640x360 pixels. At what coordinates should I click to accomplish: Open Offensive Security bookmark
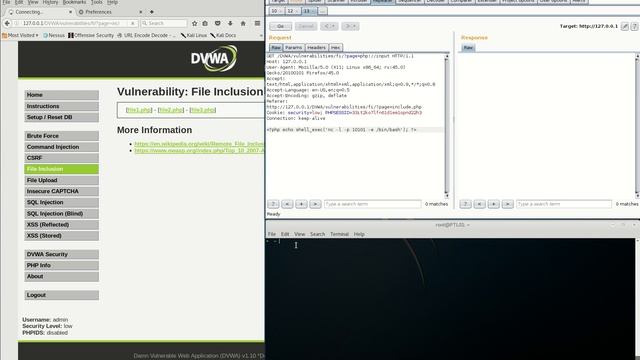[91, 36]
